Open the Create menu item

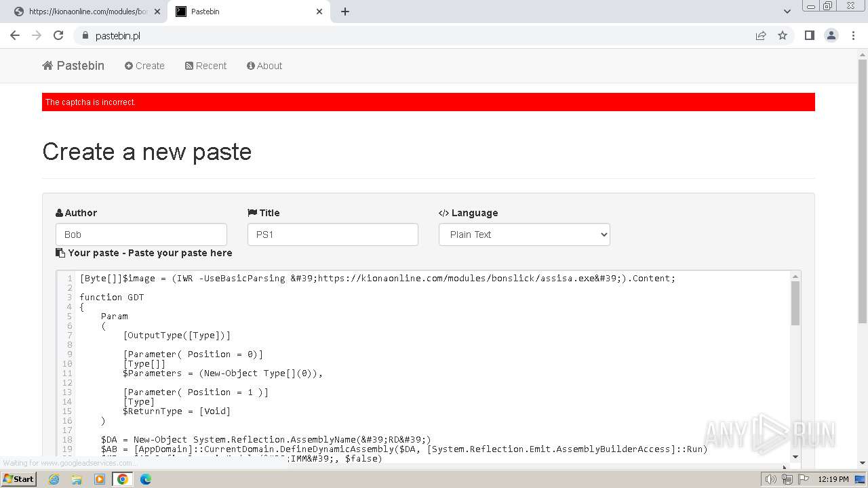[x=144, y=66]
